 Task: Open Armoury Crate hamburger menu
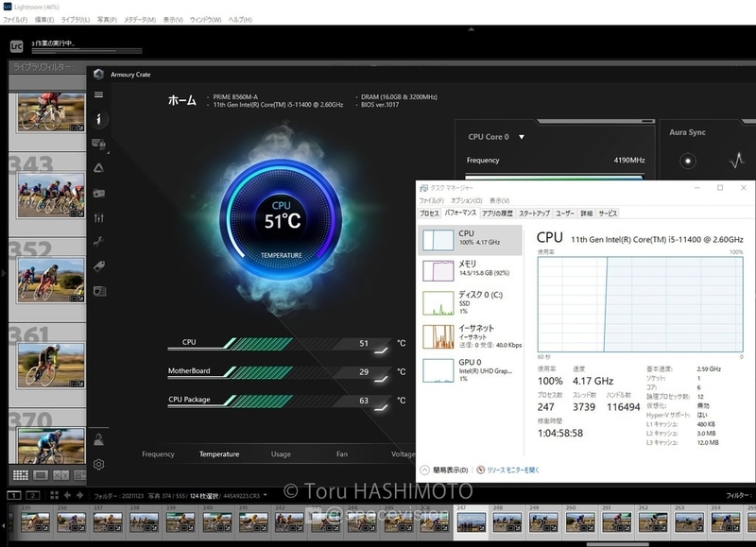(98, 94)
